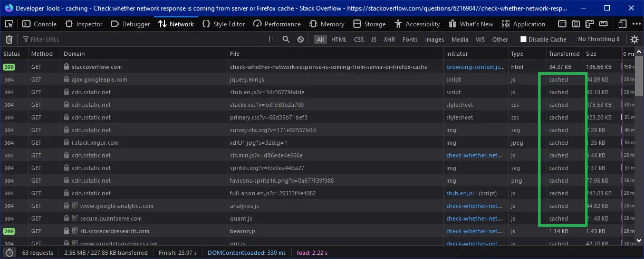Image resolution: width=644 pixels, height=259 pixels.
Task: Filter requests by JS
Action: [x=373, y=39]
